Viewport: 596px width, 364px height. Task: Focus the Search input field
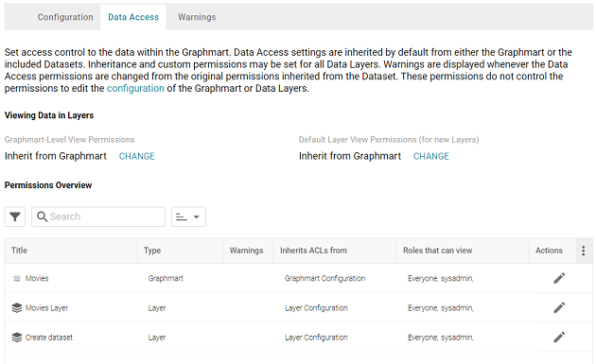(98, 217)
